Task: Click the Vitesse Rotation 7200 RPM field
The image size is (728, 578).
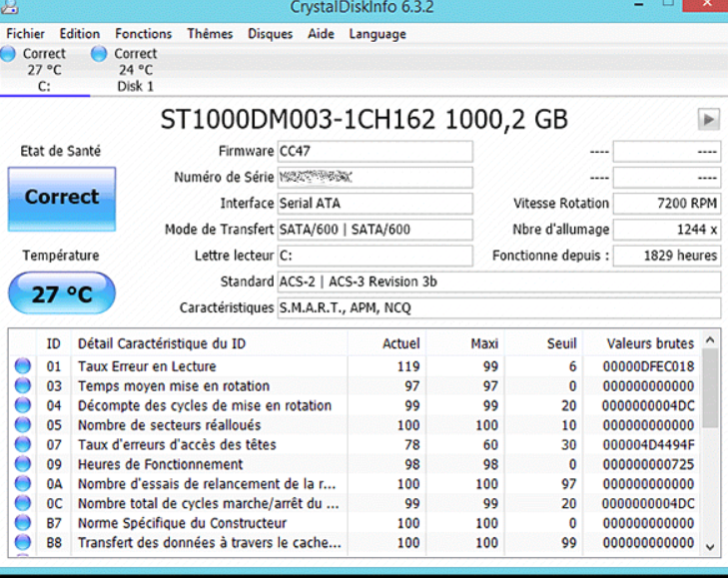Action: click(x=667, y=204)
